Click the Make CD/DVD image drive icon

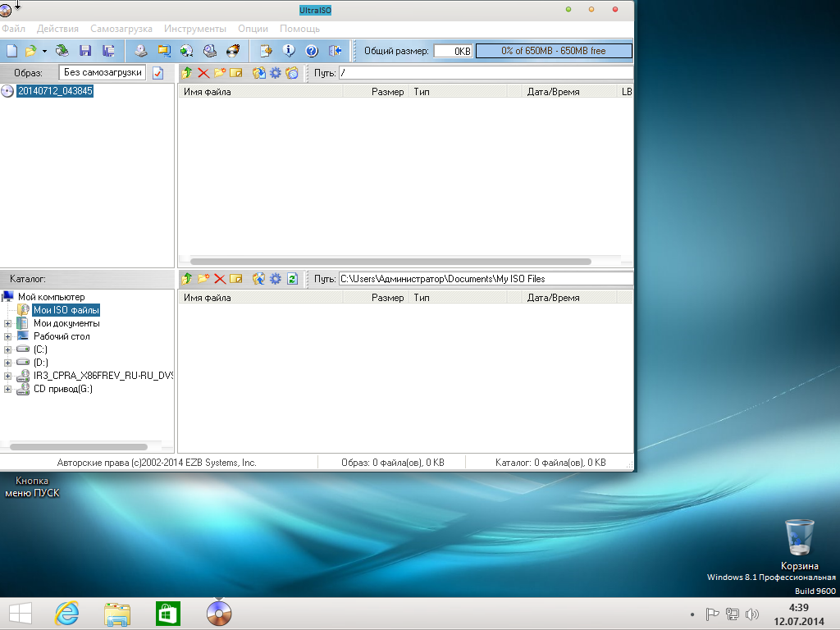(x=141, y=51)
